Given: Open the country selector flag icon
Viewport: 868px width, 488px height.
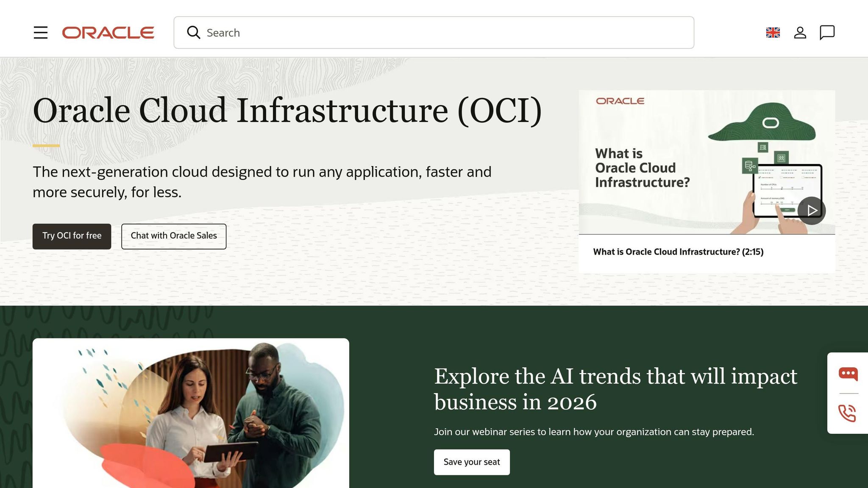Looking at the screenshot, I should (x=773, y=33).
